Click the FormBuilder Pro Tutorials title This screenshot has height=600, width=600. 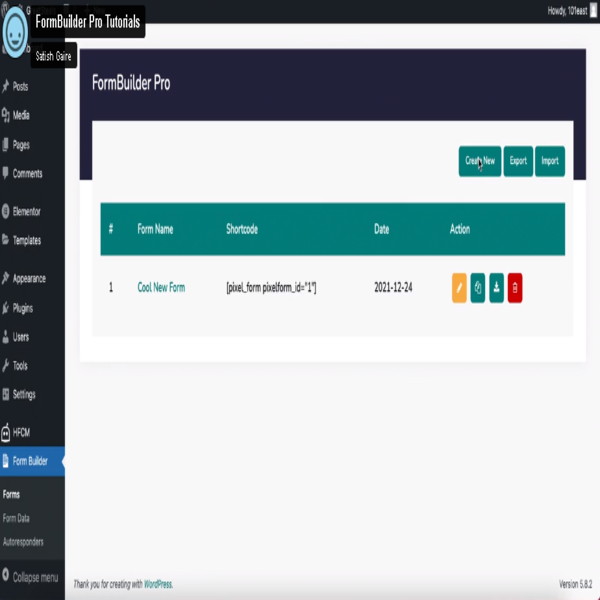pyautogui.click(x=88, y=22)
